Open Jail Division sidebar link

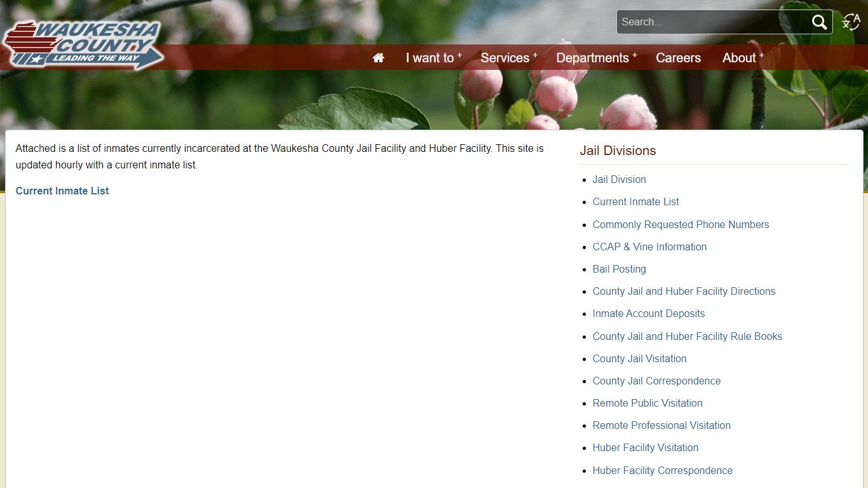(x=619, y=179)
